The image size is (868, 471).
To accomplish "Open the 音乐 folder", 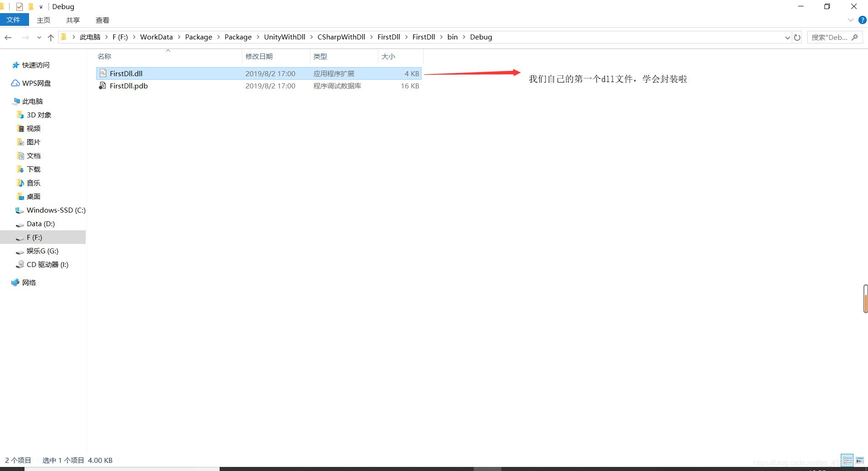I will [34, 183].
